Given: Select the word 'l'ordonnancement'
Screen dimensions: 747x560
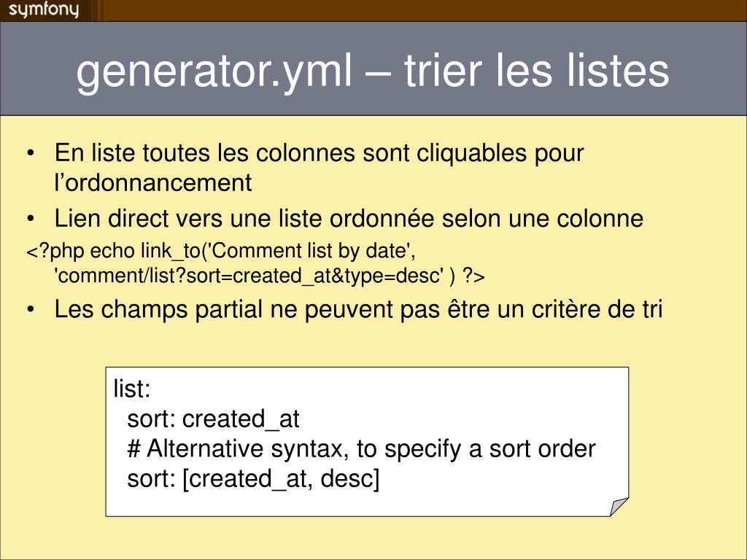Looking at the screenshot, I should pyautogui.click(x=153, y=183).
